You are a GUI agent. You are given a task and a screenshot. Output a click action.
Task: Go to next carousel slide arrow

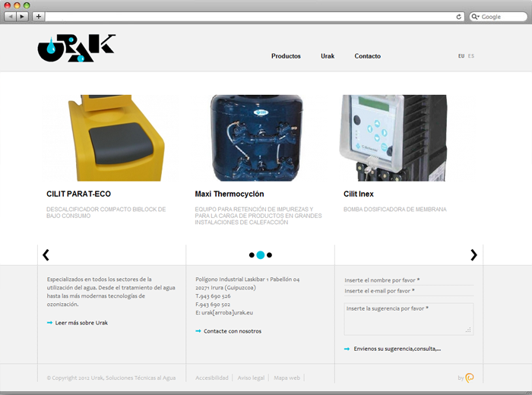473,255
